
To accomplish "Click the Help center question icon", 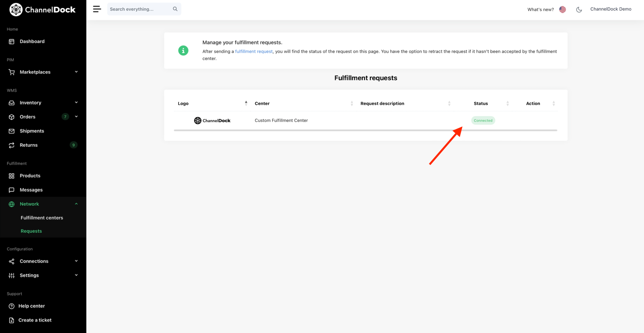I will pyautogui.click(x=11, y=306).
